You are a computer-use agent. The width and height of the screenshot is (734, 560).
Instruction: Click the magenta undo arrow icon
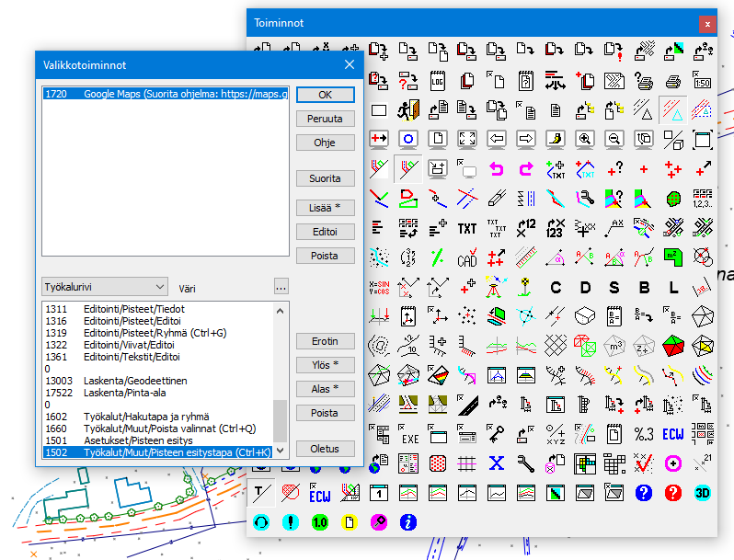tap(497, 168)
